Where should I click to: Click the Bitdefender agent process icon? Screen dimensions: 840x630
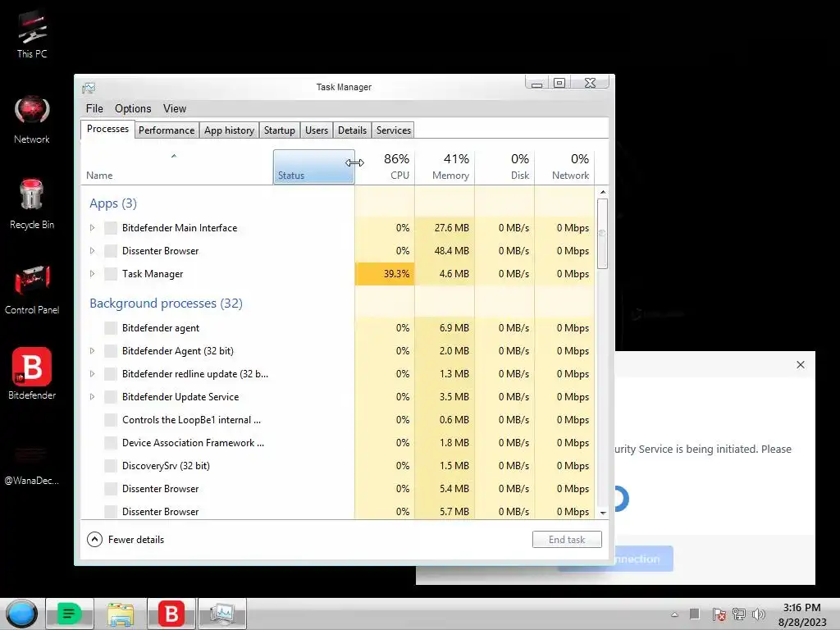(x=111, y=328)
